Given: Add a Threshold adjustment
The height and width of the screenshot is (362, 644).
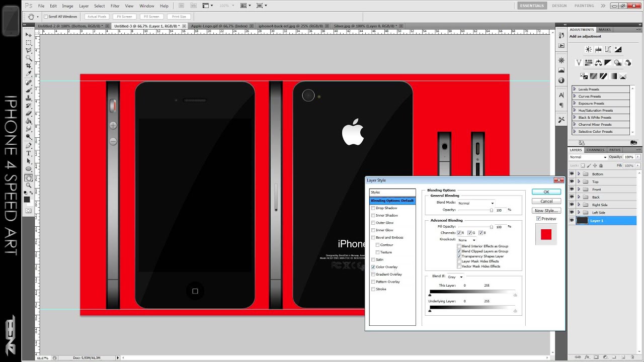Looking at the screenshot, I should [603, 76].
